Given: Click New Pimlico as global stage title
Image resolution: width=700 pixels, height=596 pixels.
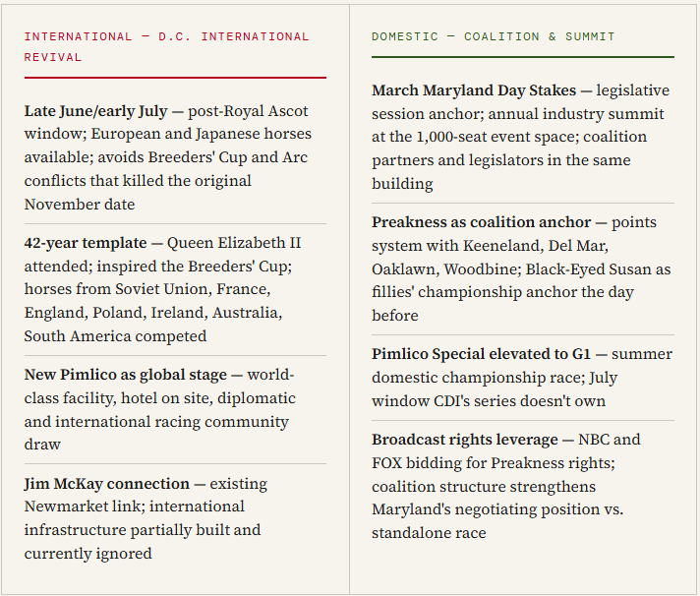Looking at the screenshot, I should 126,375.
